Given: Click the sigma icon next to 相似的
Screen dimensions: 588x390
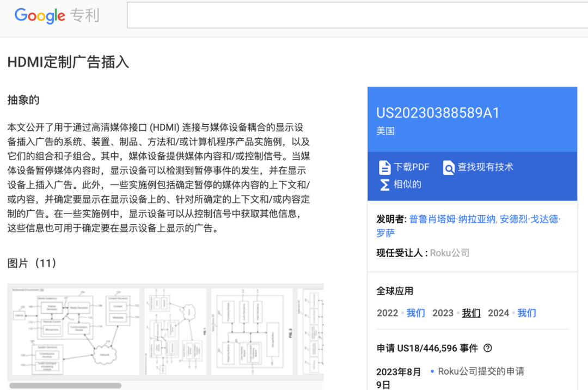Looking at the screenshot, I should (384, 185).
